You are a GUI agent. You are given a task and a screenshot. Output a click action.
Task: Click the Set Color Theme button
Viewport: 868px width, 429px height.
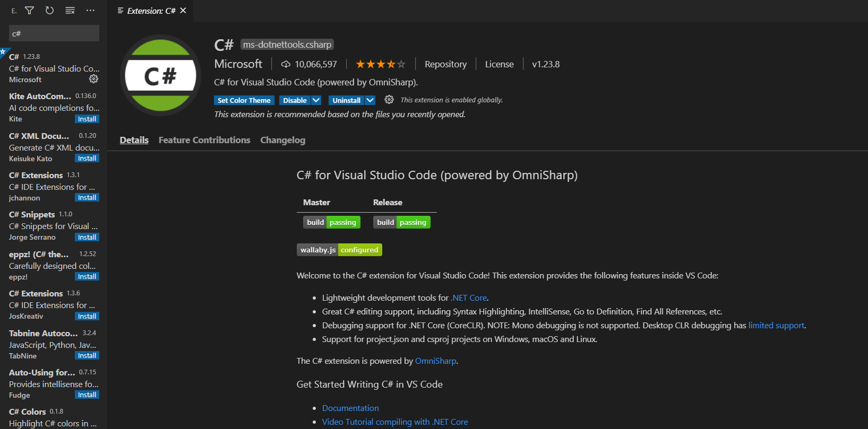tap(244, 100)
